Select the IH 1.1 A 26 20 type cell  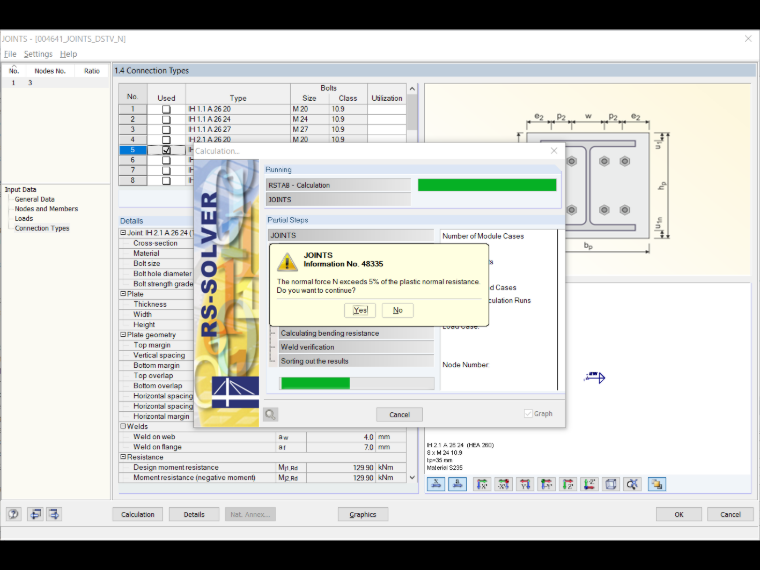(x=238, y=110)
